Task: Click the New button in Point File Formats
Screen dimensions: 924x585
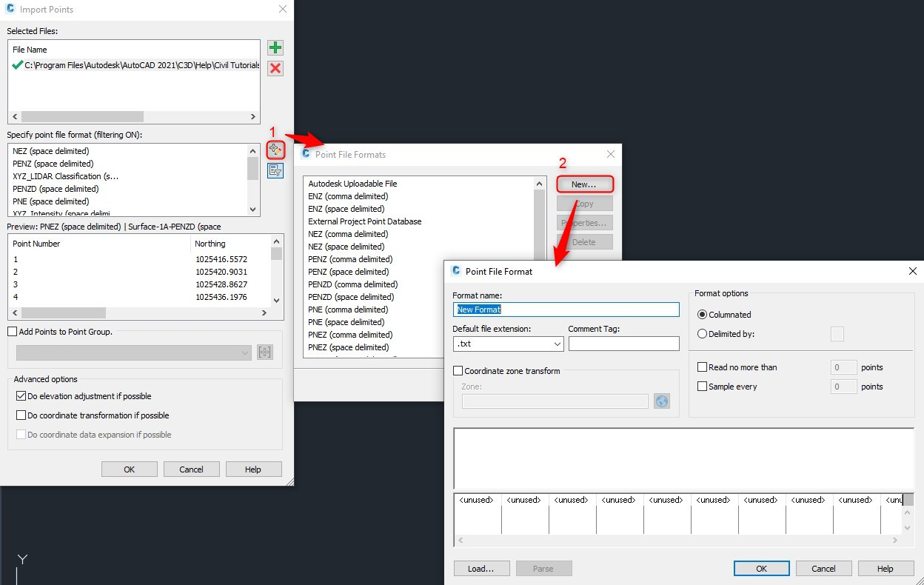Action: click(584, 183)
